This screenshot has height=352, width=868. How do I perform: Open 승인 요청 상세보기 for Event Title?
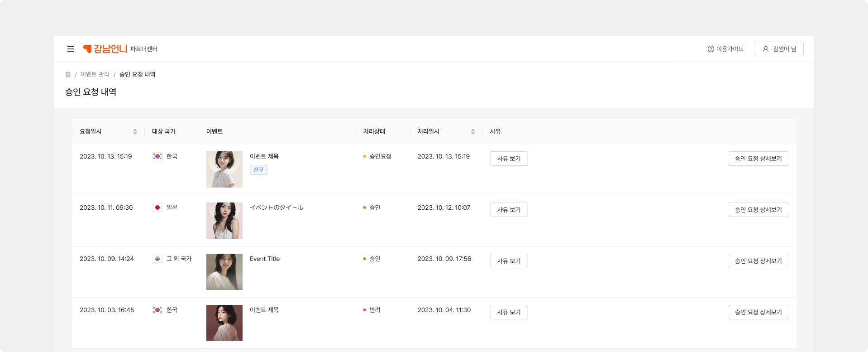click(x=758, y=261)
